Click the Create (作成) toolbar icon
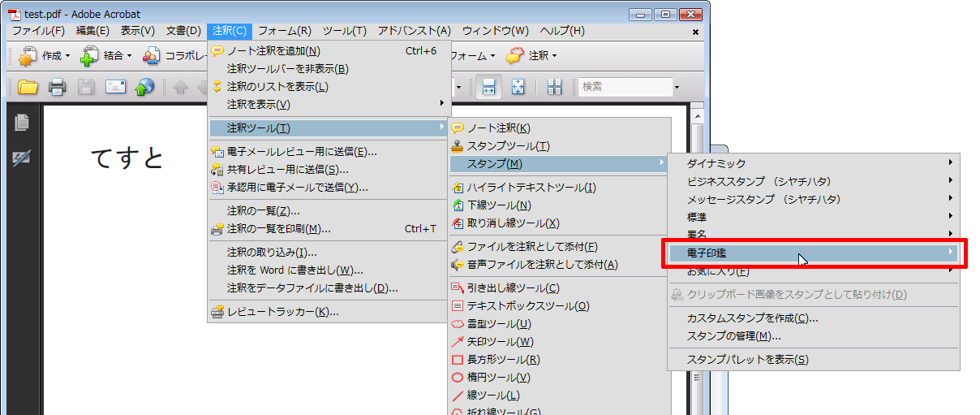 point(28,56)
